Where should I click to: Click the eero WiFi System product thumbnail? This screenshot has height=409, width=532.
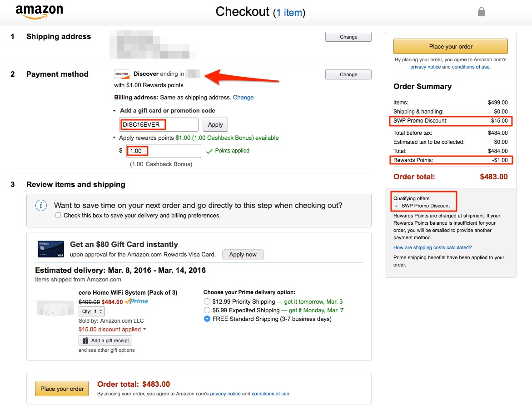55,308
